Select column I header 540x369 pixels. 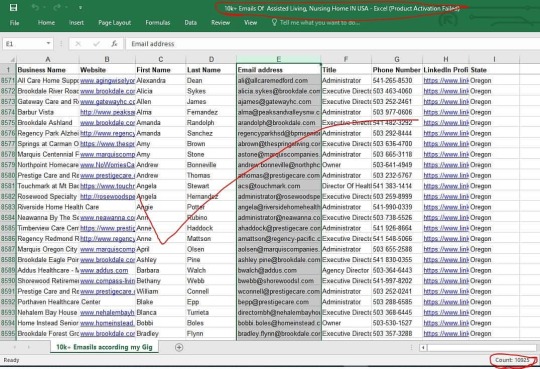pyautogui.click(x=494, y=59)
